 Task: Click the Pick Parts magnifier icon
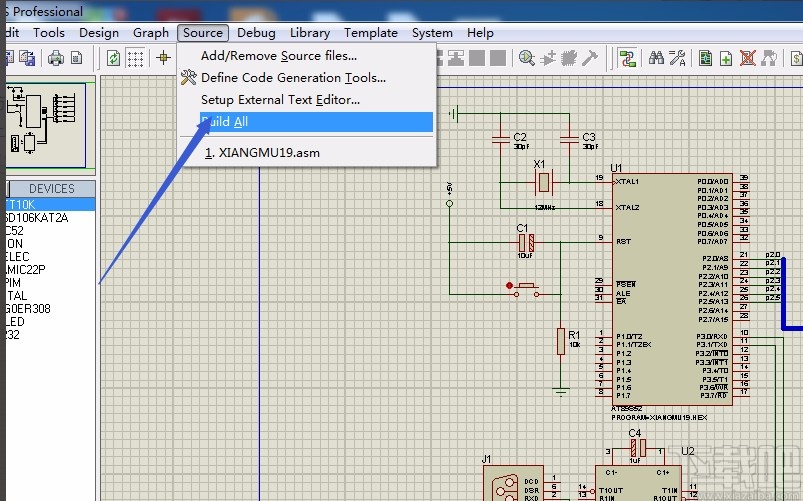526,58
